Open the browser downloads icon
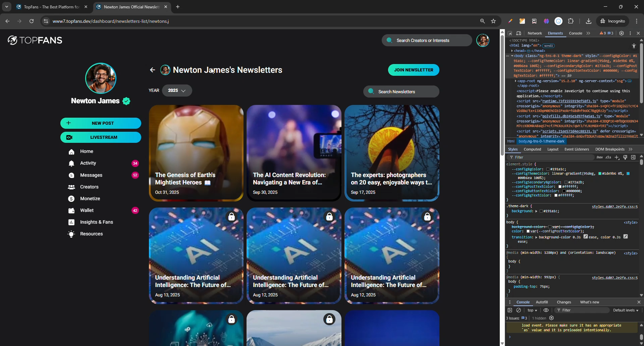The width and height of the screenshot is (644, 346). [589, 21]
